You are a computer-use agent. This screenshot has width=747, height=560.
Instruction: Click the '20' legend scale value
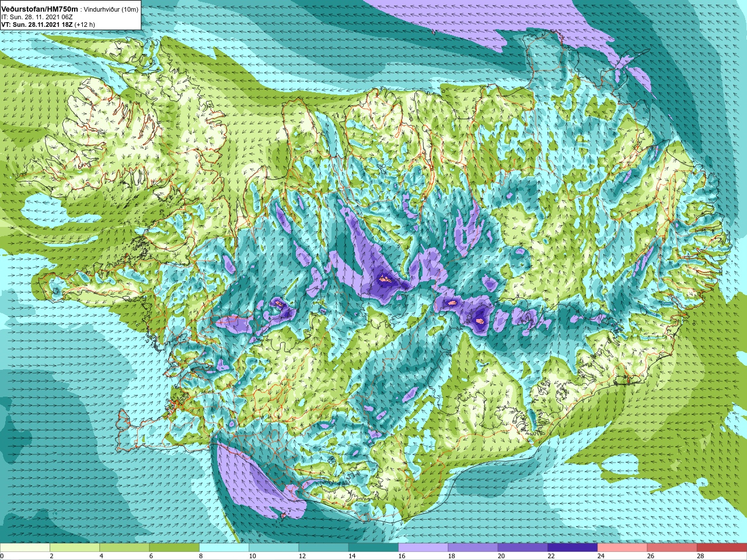[x=501, y=556]
